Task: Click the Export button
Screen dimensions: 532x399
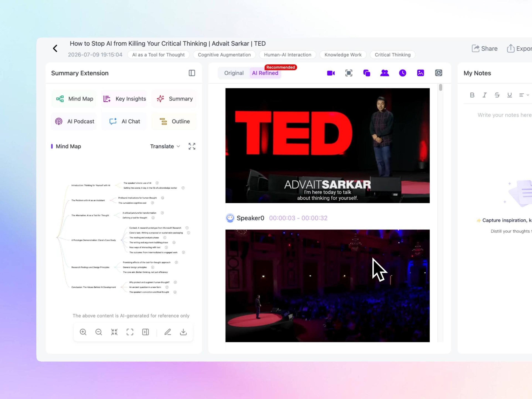Action: coord(519,49)
